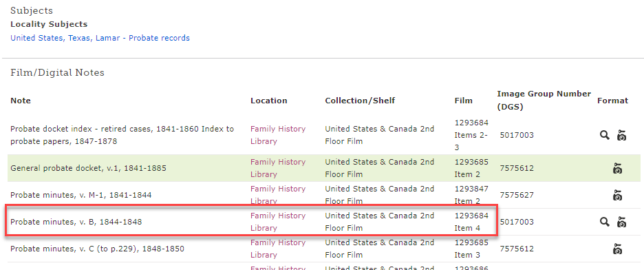The height and width of the screenshot is (270, 644).
Task: Click search magnifier icon for Probate minutes v. B
Action: (604, 222)
